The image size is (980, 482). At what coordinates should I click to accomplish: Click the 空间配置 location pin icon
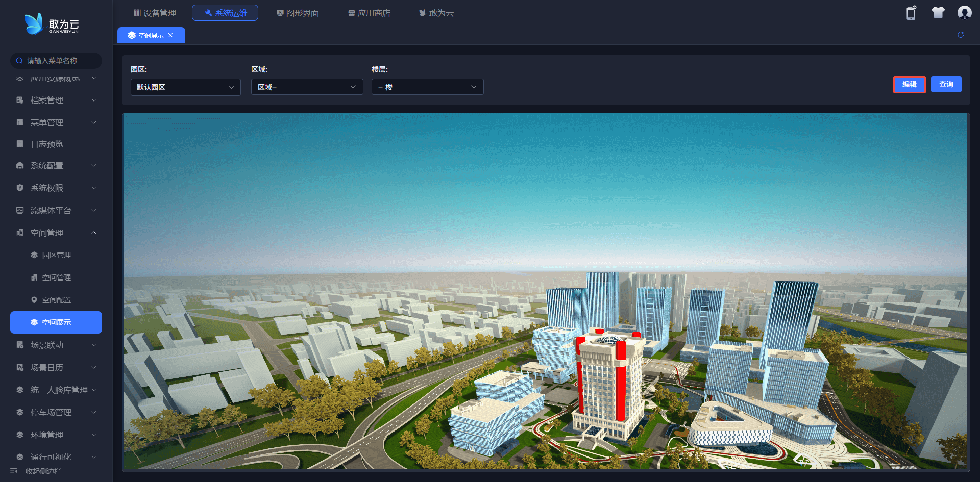tap(34, 300)
